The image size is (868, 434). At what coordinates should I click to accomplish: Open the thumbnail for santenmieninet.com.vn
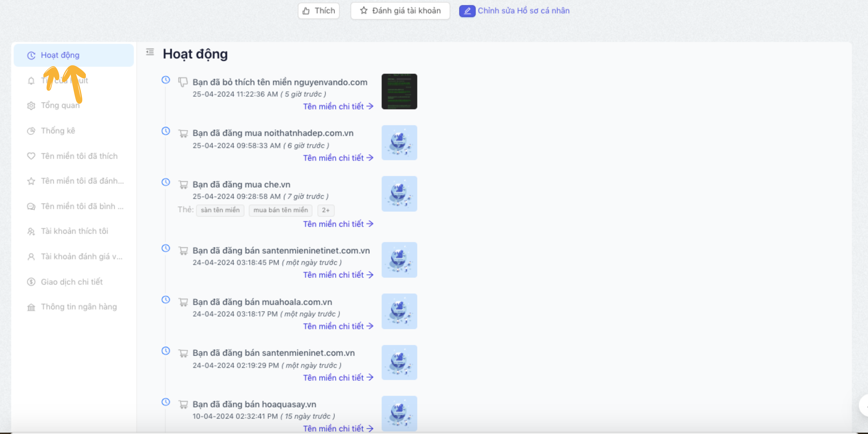[399, 363]
